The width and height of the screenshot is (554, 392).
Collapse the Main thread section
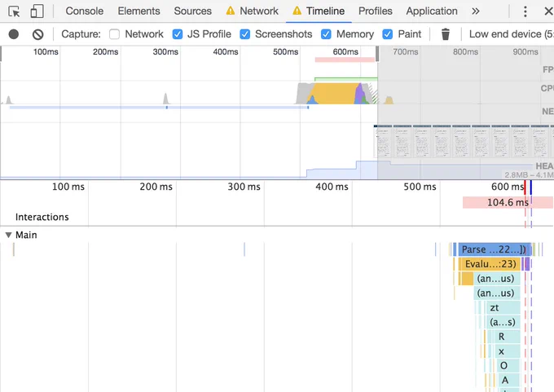click(x=8, y=235)
